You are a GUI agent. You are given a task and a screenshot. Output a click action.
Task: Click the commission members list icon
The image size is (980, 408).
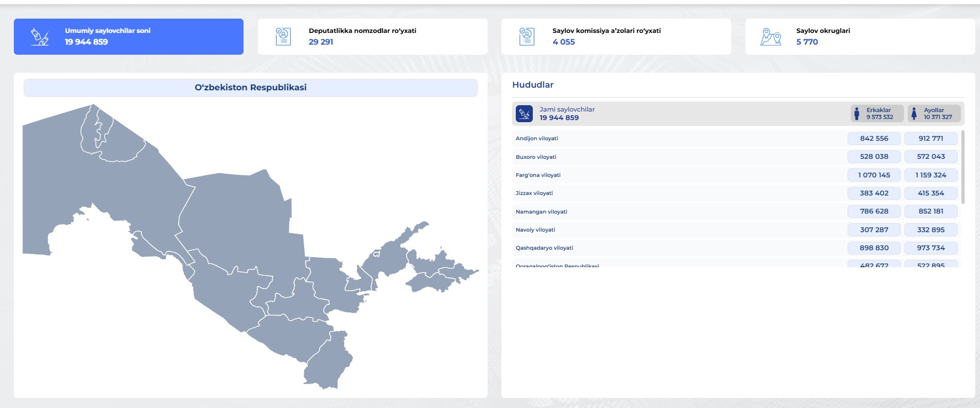click(526, 37)
